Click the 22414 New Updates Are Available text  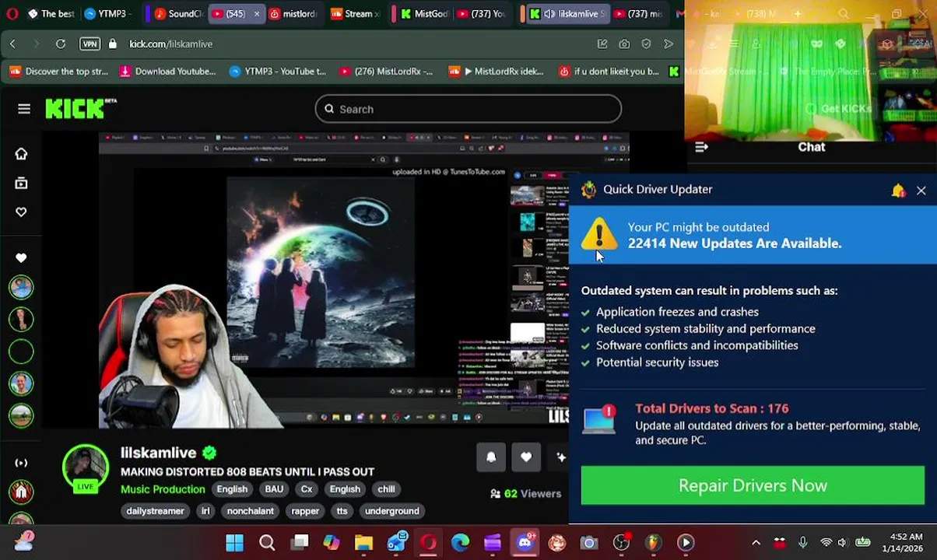pos(735,243)
